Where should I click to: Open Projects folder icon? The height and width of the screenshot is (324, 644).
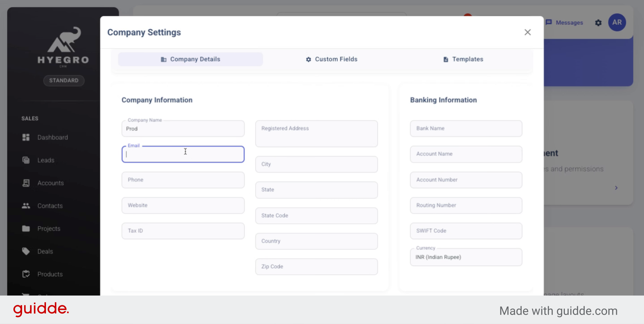(x=26, y=228)
